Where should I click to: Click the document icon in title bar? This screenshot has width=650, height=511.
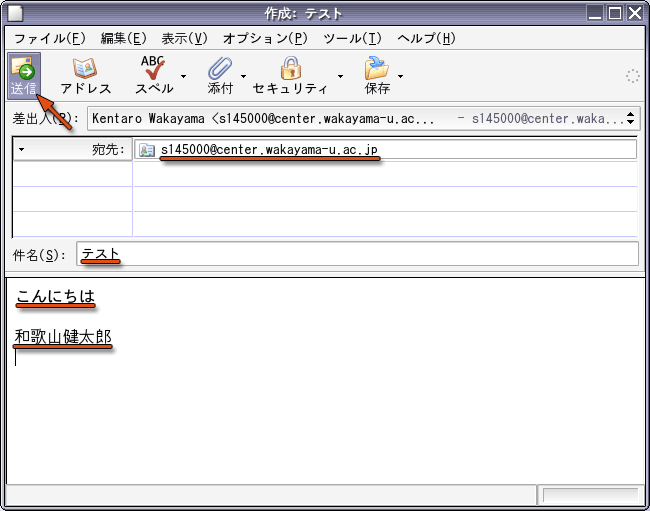pyautogui.click(x=16, y=13)
